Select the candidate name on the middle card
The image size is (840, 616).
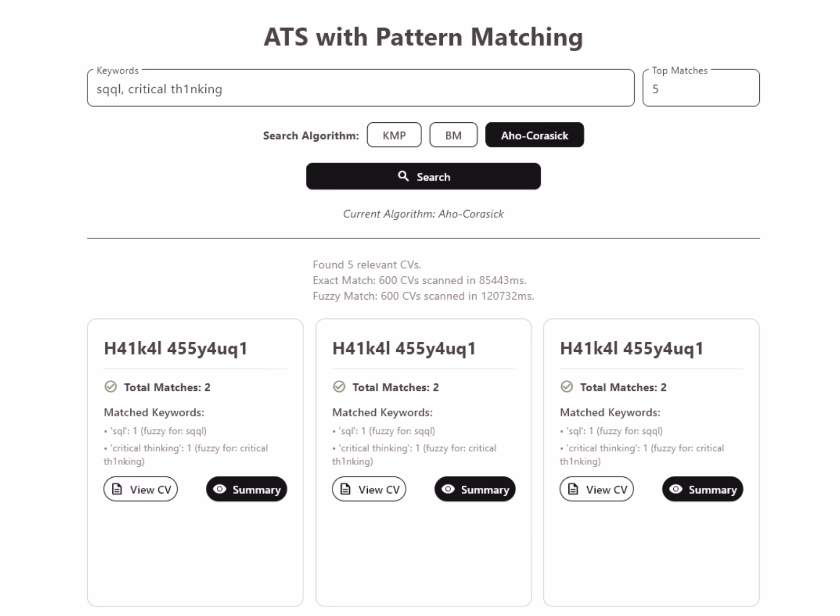point(404,348)
